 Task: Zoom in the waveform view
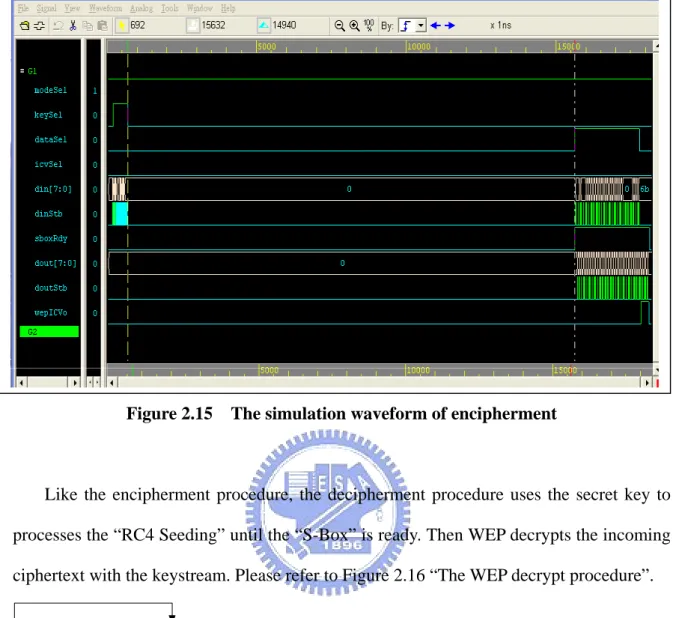[x=354, y=26]
